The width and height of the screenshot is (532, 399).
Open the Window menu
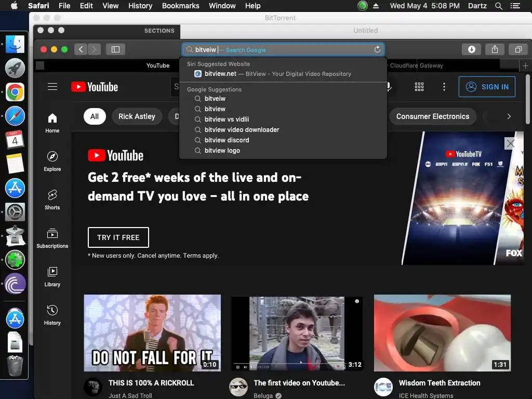[222, 6]
